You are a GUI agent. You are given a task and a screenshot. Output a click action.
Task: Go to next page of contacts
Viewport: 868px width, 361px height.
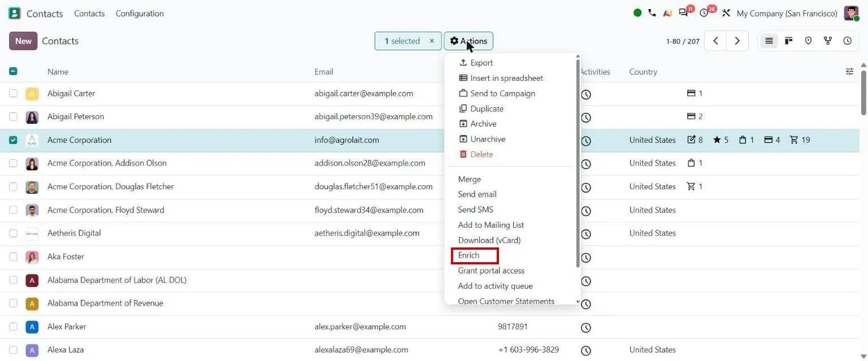pyautogui.click(x=737, y=41)
